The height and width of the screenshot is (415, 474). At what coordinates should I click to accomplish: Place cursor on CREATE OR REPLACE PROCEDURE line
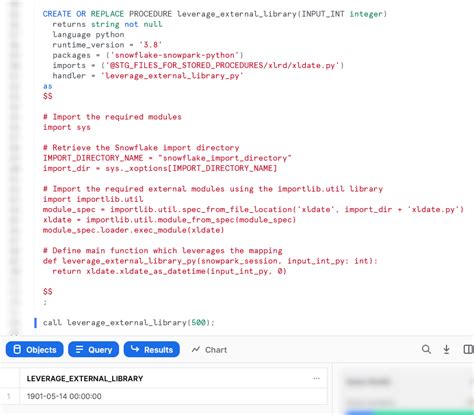click(215, 14)
